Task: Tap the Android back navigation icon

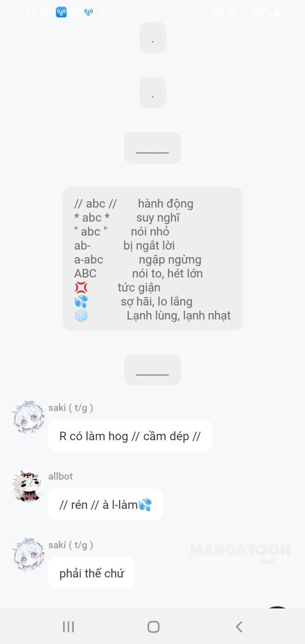Action: coord(239,627)
